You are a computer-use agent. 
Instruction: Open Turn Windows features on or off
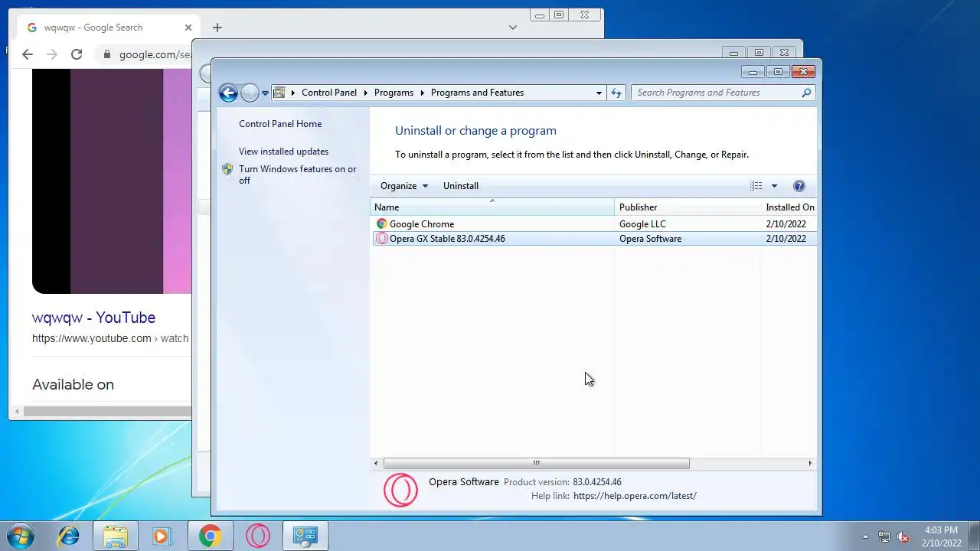(297, 174)
